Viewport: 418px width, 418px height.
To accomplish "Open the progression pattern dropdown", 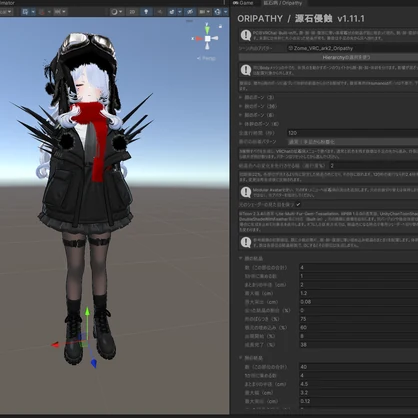I will pos(353,142).
